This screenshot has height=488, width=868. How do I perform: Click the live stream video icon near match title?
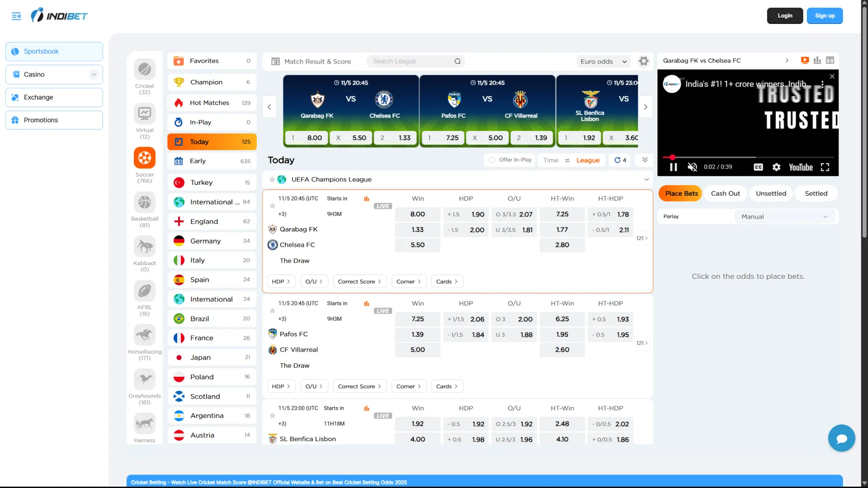coord(805,60)
